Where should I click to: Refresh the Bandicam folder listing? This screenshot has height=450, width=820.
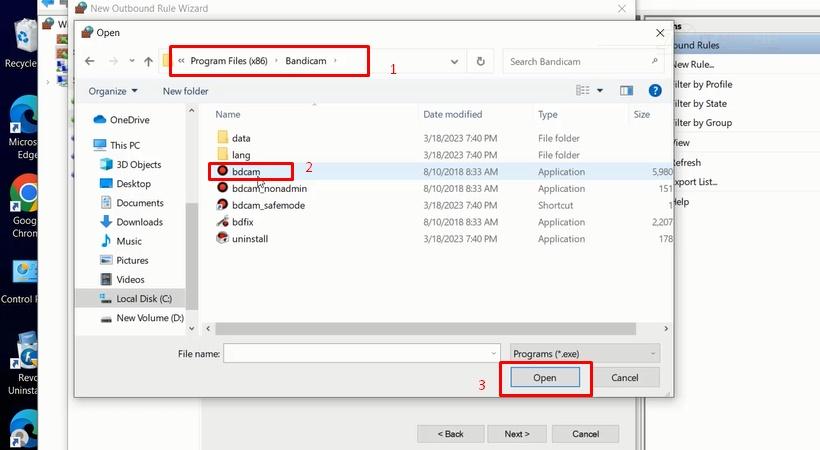click(x=481, y=62)
